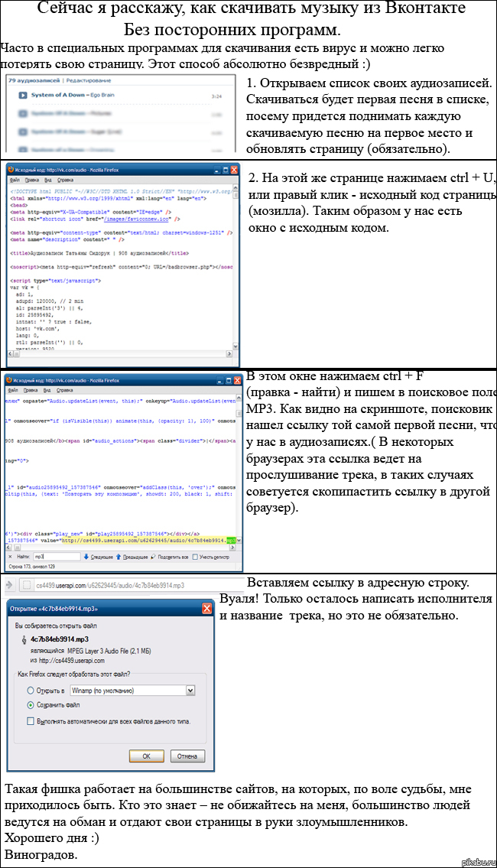This screenshot has height=868, width=497.
Task: Close the Открытие 4c7b84eb9914.mp3 dialog
Action: click(x=207, y=609)
